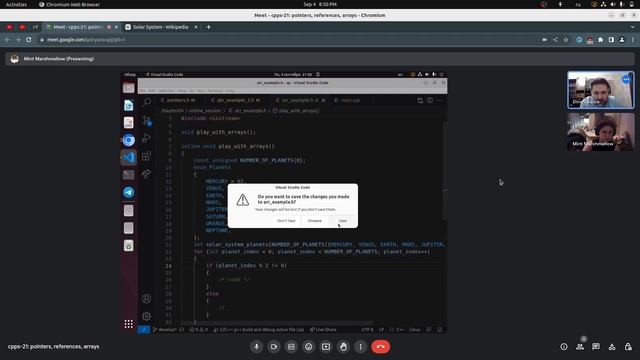This screenshot has width=640, height=360.
Task: Click the middle Cancel button in the dialog
Action: click(x=314, y=220)
